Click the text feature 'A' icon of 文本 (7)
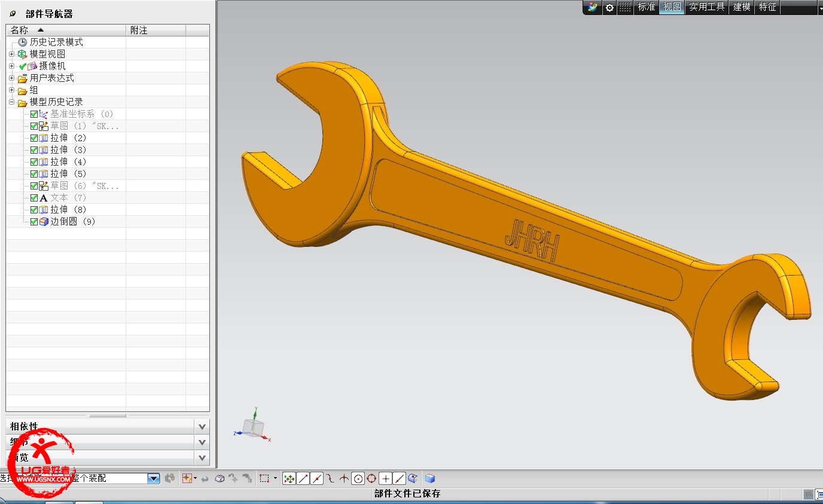This screenshot has width=823, height=504. 44,198
